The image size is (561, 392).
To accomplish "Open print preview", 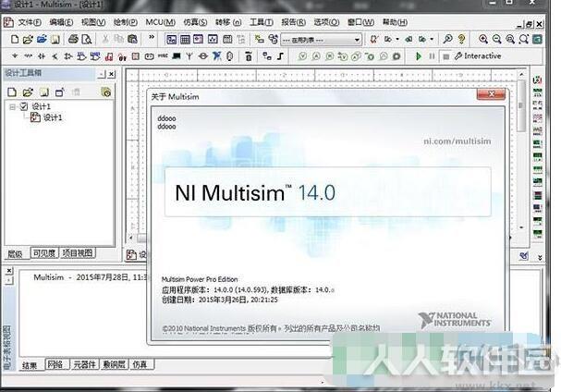I will point(87,39).
